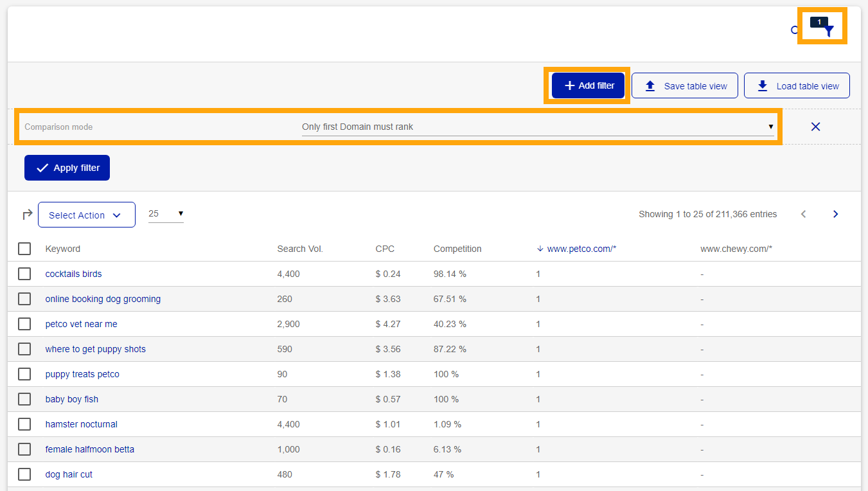
Task: Click search volume 2,900
Action: (x=288, y=324)
